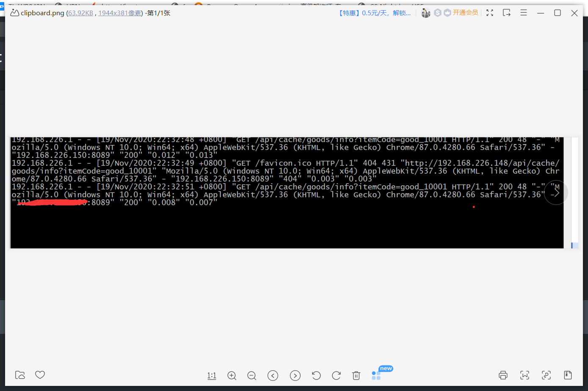Click the scan icon left of archive icon
The height and width of the screenshot is (391, 588).
pos(547,375)
